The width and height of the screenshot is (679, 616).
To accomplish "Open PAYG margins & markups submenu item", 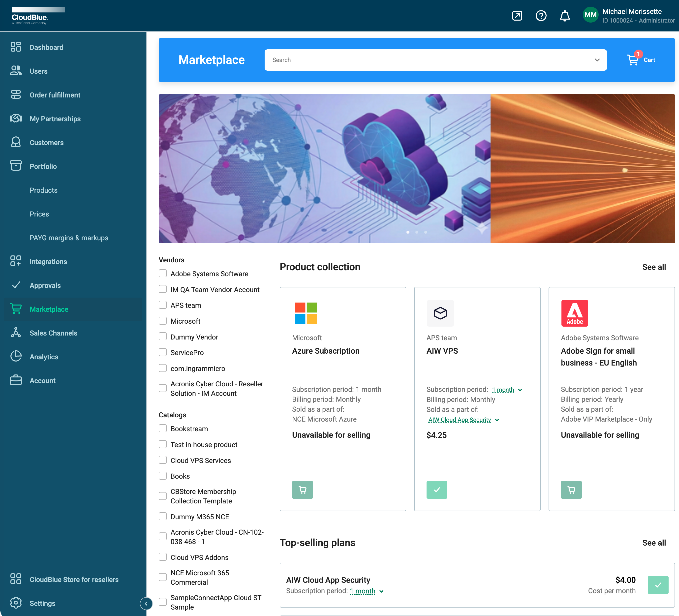I will click(x=69, y=238).
